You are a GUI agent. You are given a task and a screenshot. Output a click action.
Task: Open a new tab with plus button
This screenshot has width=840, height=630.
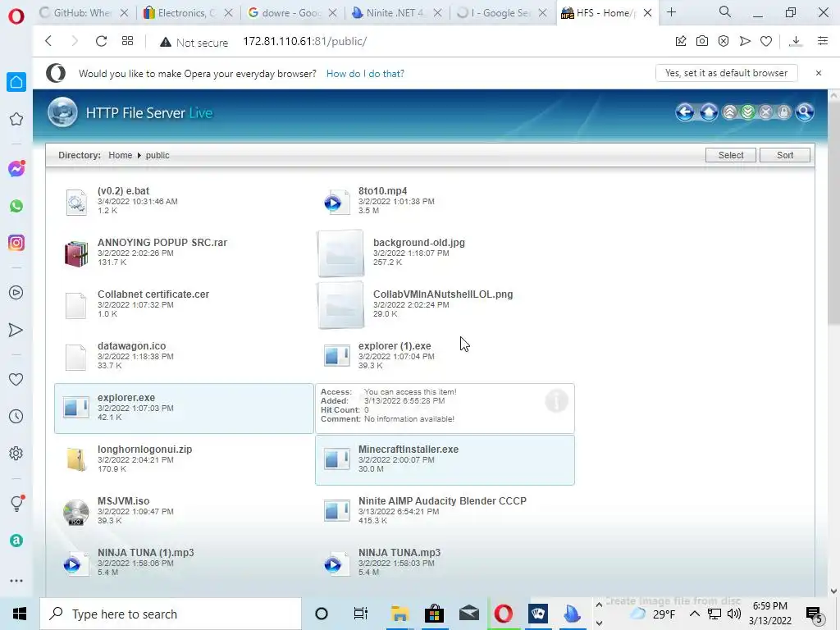671,12
